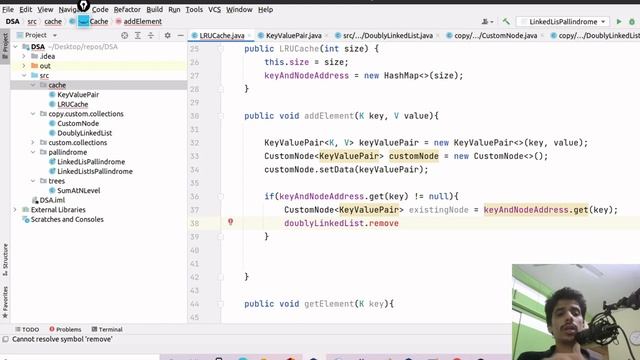Open the TODO tool window
Image resolution: width=640 pixels, height=360 pixels.
[27, 329]
